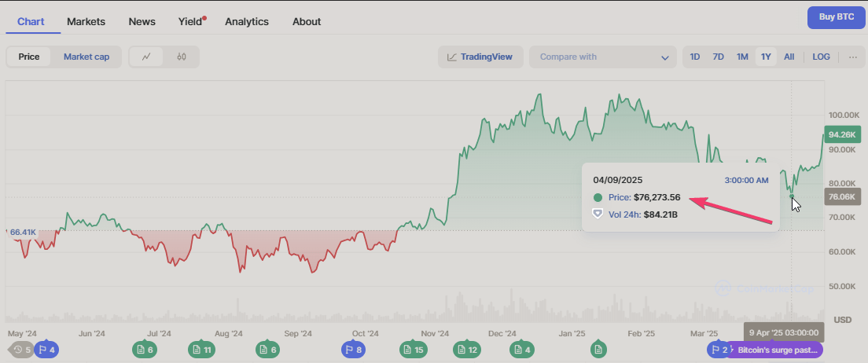Click the Bitcoin's surge past event marker
The height and width of the screenshot is (363, 868).
[x=774, y=350]
